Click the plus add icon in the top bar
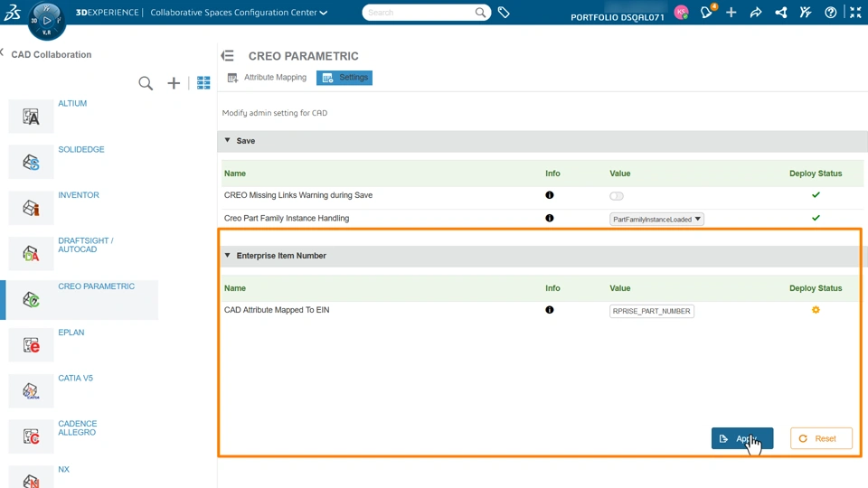Screen dimensions: 868x488 pyautogui.click(x=731, y=12)
